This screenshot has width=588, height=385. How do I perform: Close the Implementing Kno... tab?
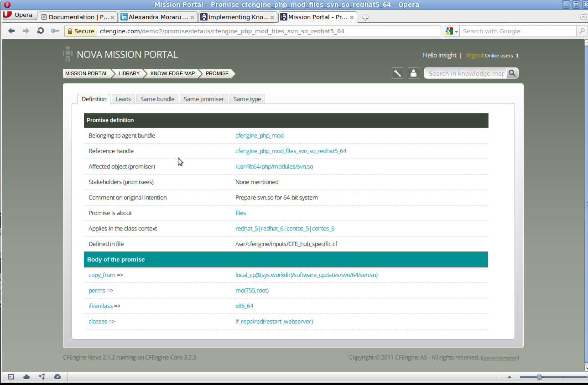pos(272,17)
